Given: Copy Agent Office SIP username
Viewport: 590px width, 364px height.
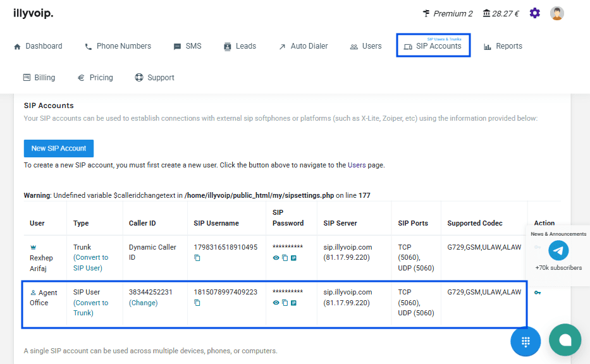Looking at the screenshot, I should [x=197, y=303].
